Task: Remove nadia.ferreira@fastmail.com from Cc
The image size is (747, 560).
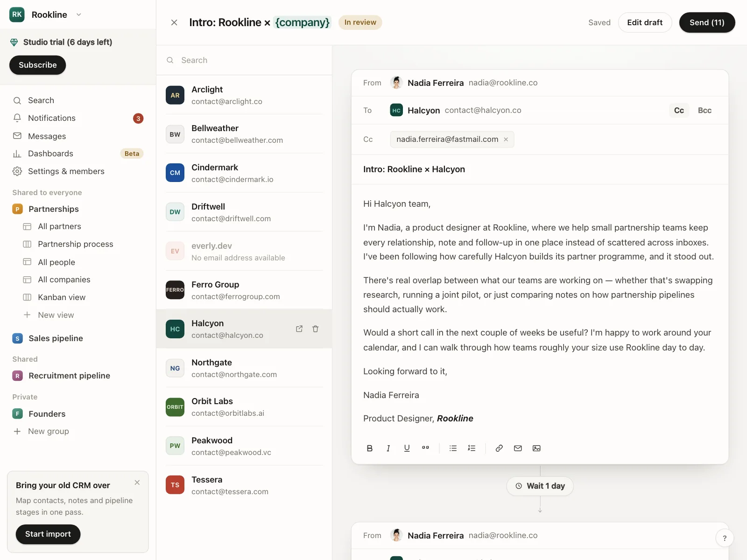Action: [506, 140]
